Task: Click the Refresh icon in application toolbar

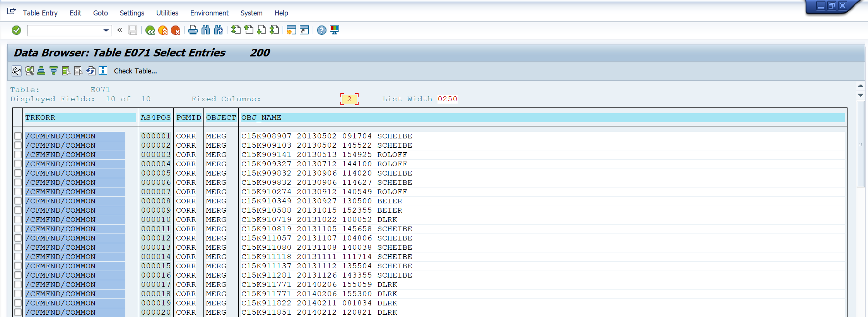Action: tap(91, 71)
